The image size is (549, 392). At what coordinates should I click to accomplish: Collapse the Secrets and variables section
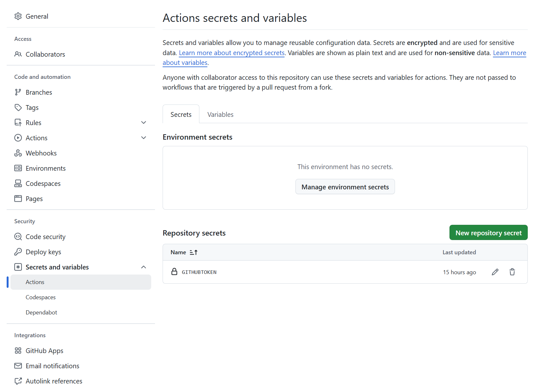144,267
